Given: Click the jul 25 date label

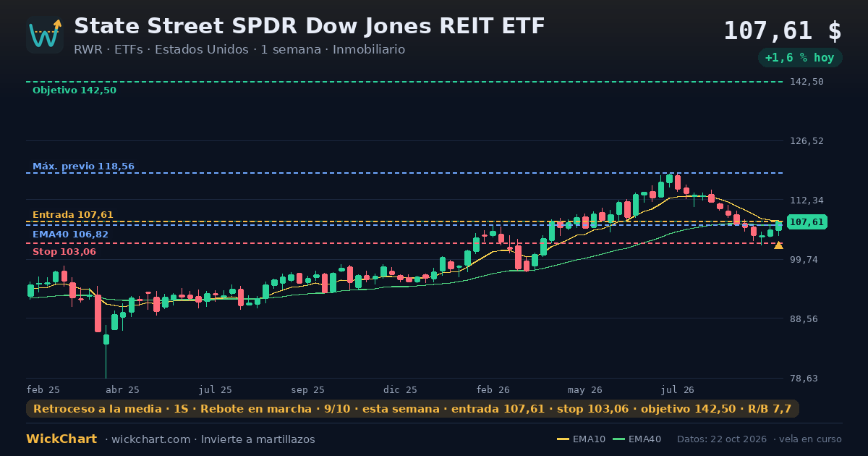Looking at the screenshot, I should (x=216, y=390).
